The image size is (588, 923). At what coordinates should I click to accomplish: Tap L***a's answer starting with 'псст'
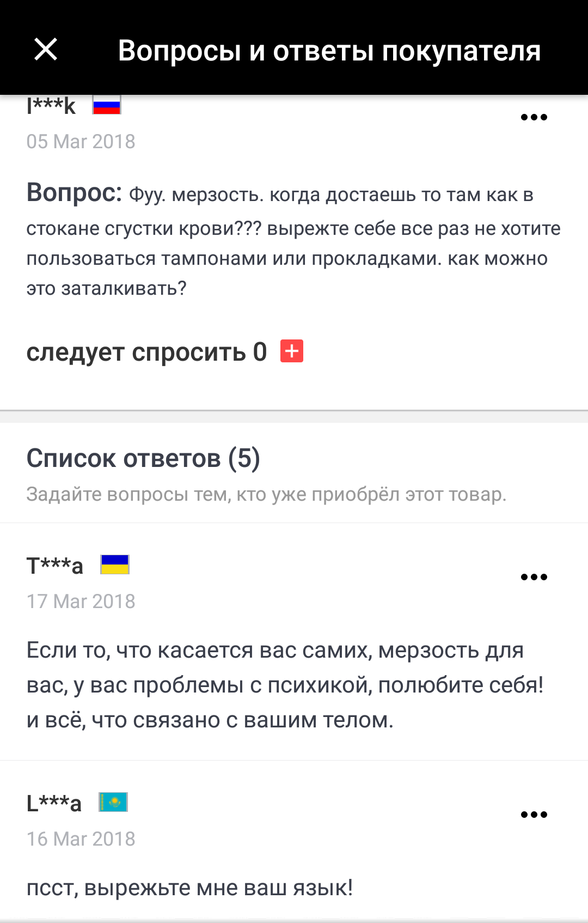189,888
